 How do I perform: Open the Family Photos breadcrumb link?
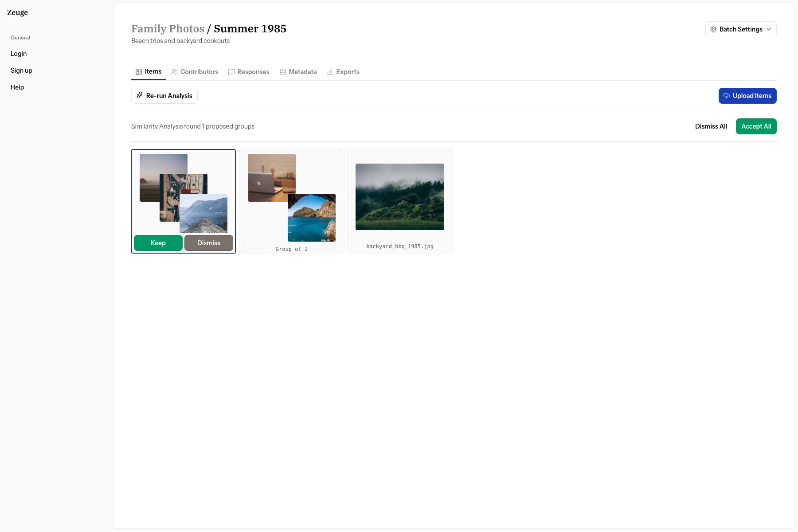[168, 29]
